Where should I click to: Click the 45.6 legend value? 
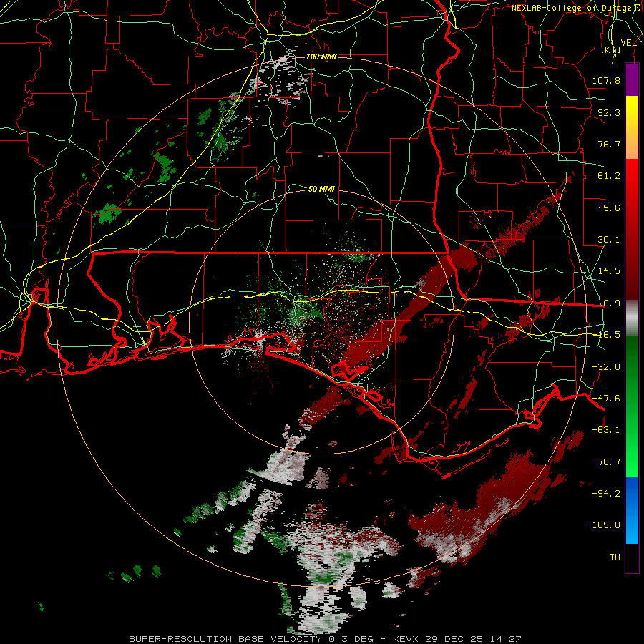[609, 208]
